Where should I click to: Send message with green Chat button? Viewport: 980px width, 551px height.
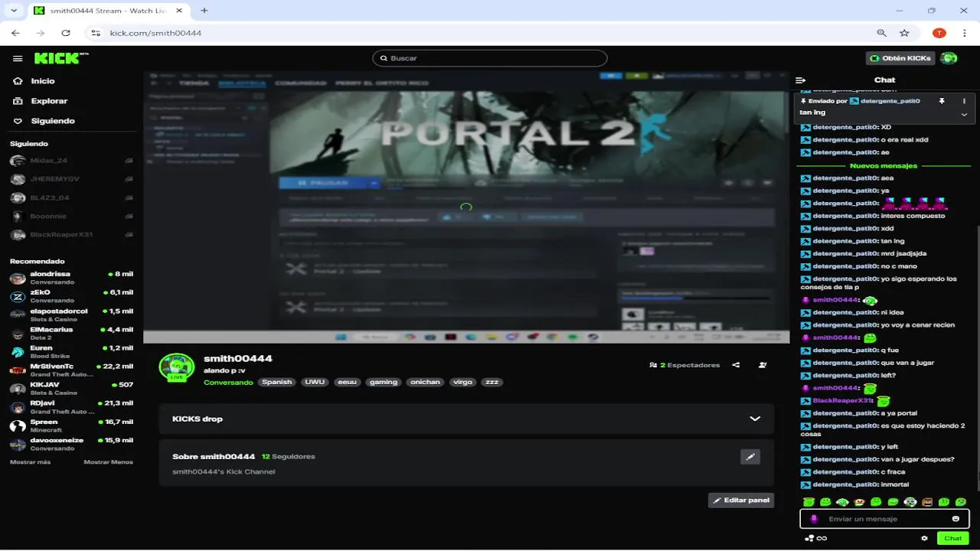click(x=953, y=538)
